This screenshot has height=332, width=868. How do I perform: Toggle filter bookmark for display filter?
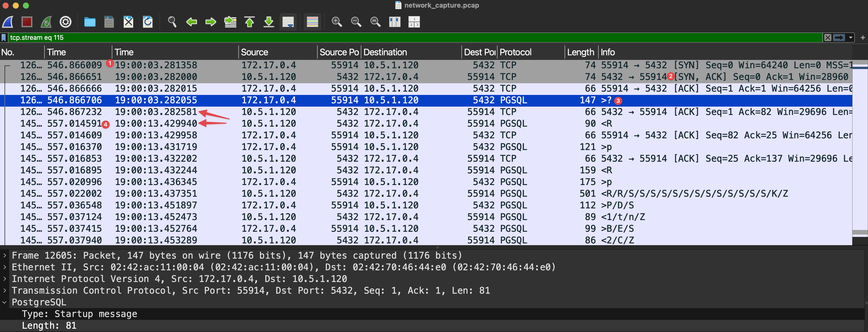4,37
